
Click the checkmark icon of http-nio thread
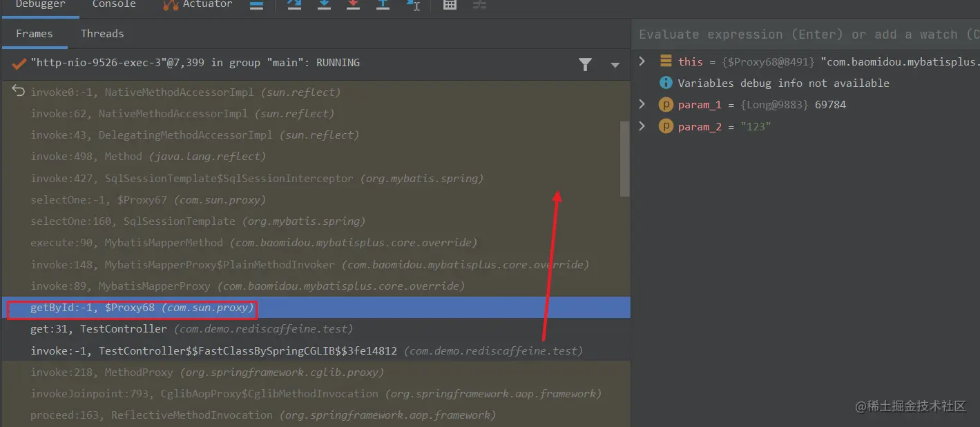click(19, 63)
